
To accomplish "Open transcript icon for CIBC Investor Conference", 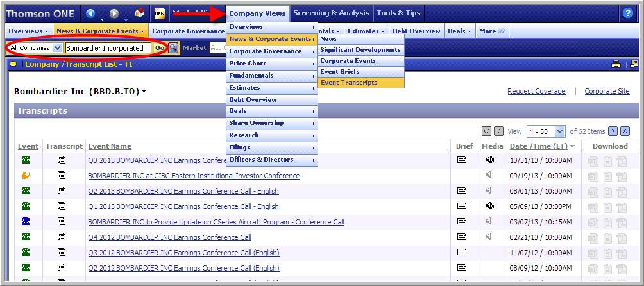I will (x=62, y=175).
